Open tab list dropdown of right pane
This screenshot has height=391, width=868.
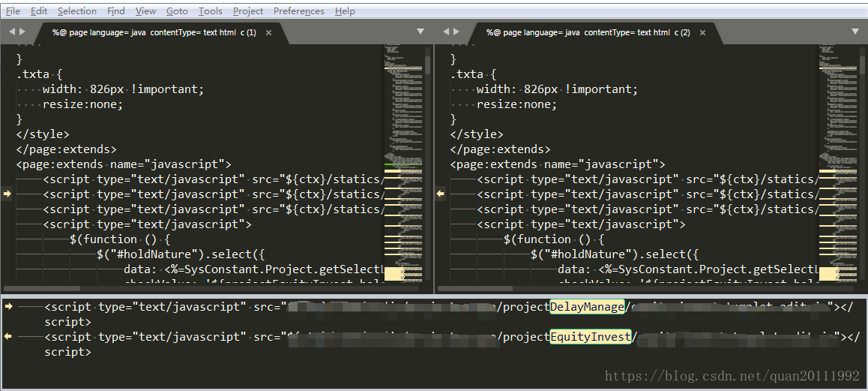pos(855,32)
